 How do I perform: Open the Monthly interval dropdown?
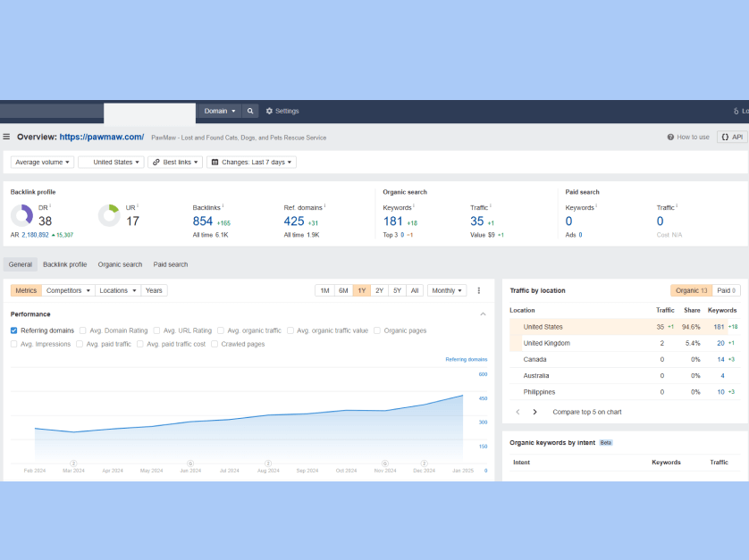click(447, 290)
